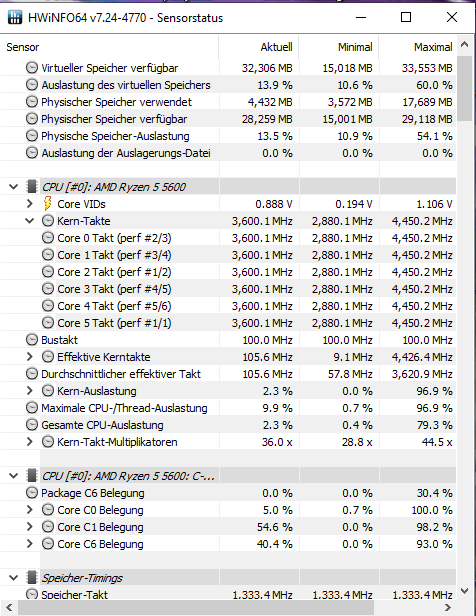Expand Core C0 Belegung row
The width and height of the screenshot is (476, 616).
[x=30, y=510]
